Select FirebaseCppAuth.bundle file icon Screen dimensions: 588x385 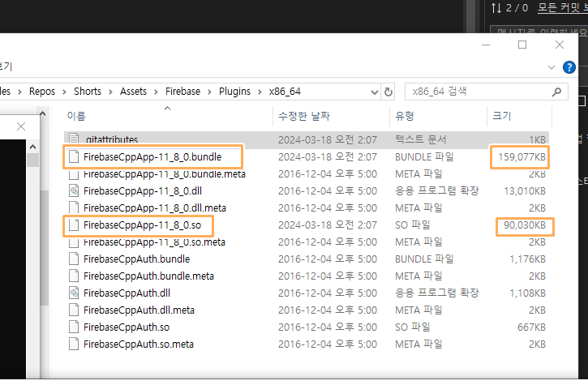[x=74, y=259]
